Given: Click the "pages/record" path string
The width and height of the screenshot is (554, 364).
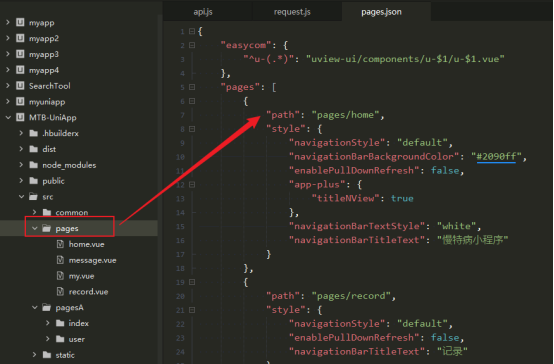Looking at the screenshot, I should pos(351,296).
